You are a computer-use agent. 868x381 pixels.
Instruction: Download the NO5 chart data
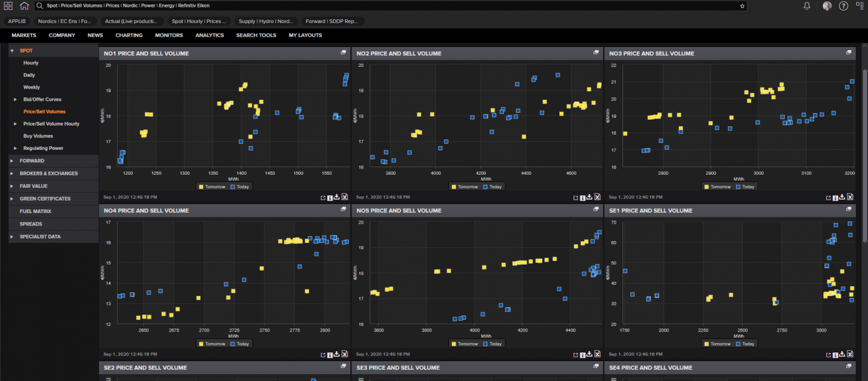(x=589, y=354)
